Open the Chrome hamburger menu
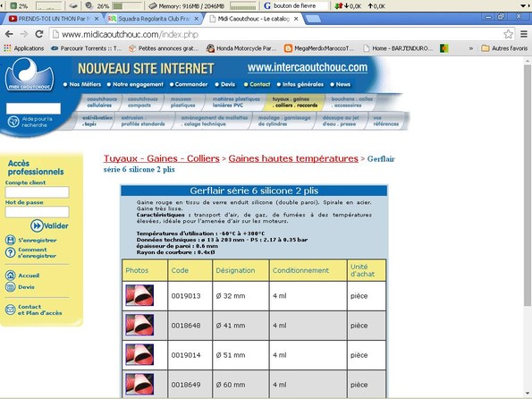The width and height of the screenshot is (532, 399). 524,34
